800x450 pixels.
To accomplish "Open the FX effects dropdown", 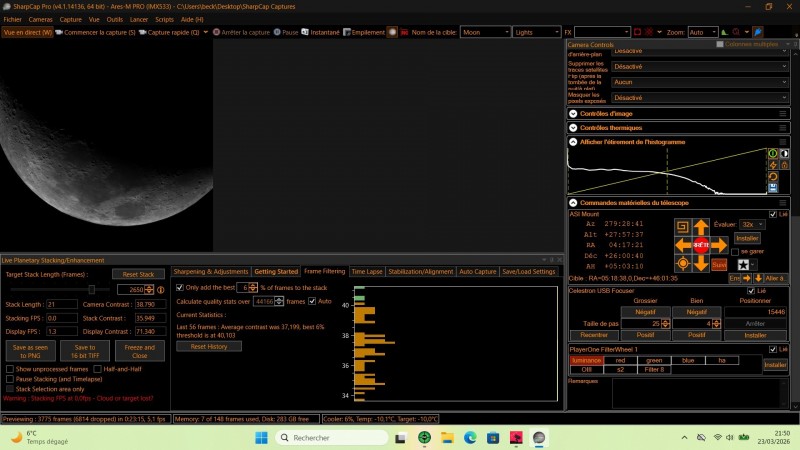I will 602,32.
